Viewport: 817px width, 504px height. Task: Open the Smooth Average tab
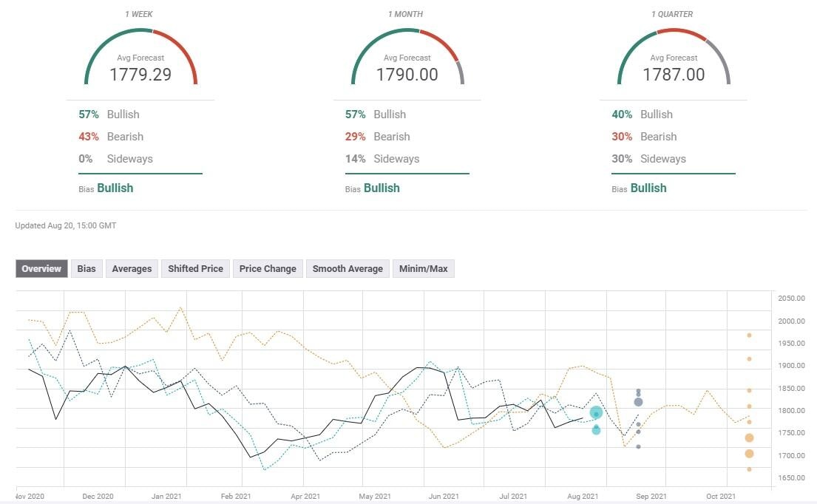coord(348,268)
